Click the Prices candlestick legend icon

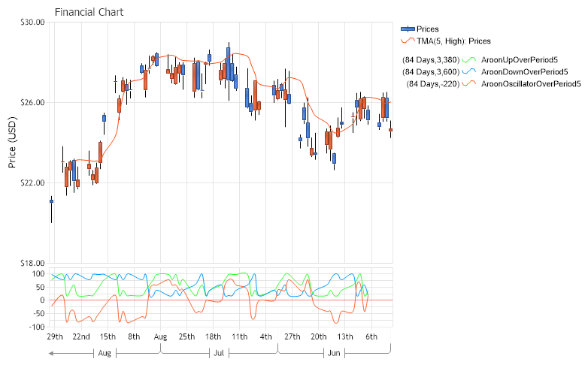[x=408, y=29]
